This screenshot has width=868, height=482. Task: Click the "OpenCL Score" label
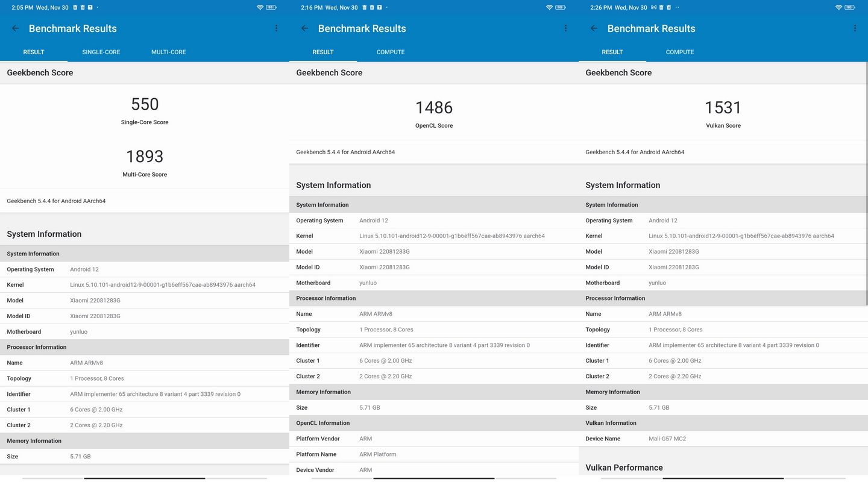click(x=434, y=126)
